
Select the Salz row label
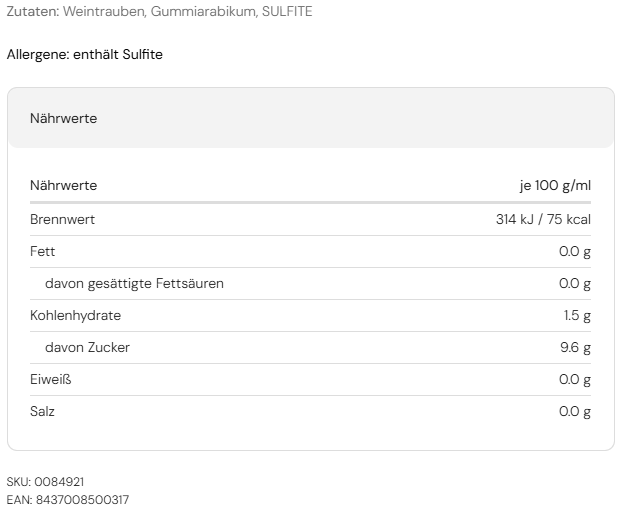pyautogui.click(x=42, y=412)
